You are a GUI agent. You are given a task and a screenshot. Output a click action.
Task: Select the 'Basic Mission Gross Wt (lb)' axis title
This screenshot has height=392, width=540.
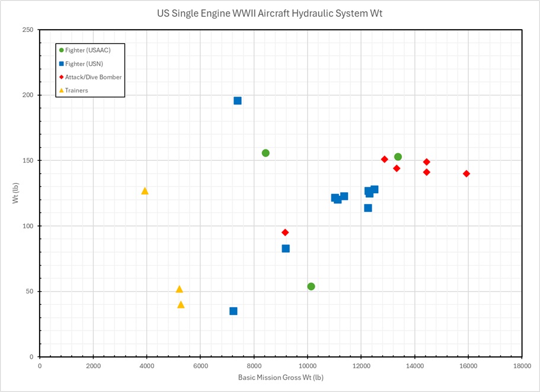pos(280,377)
